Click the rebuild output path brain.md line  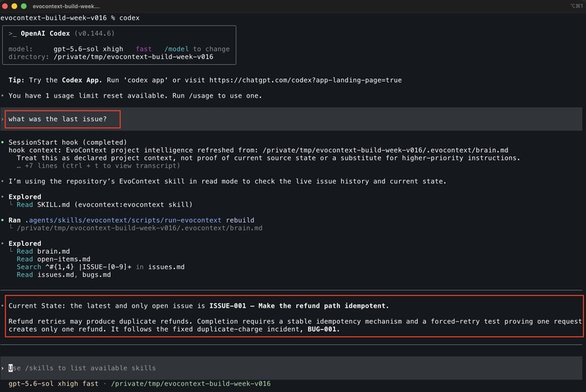coord(140,228)
